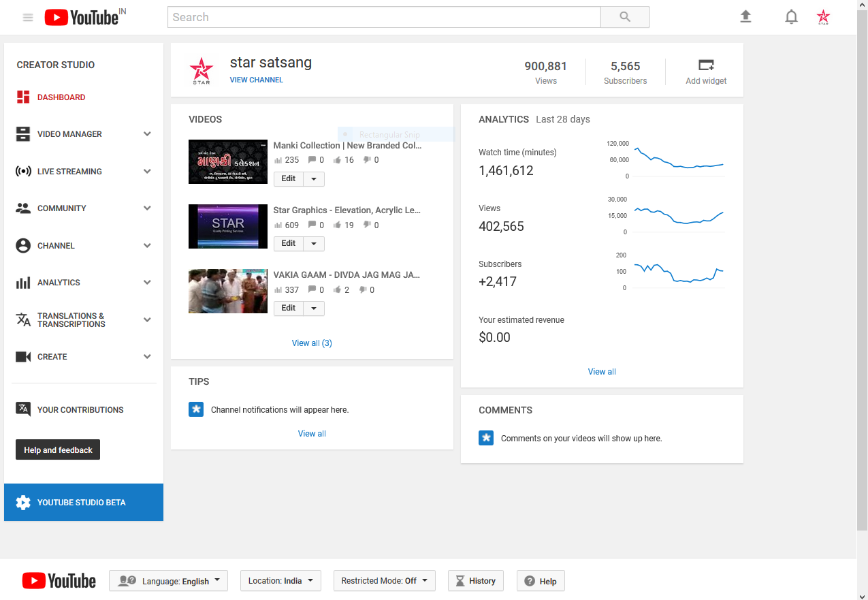Image resolution: width=868 pixels, height=600 pixels.
Task: Click Edit button for Star Graphics video
Action: pos(289,244)
